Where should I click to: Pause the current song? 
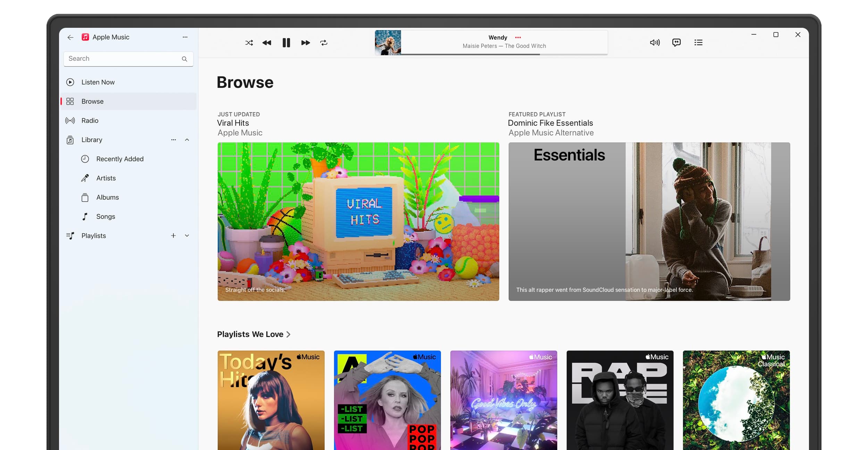286,43
